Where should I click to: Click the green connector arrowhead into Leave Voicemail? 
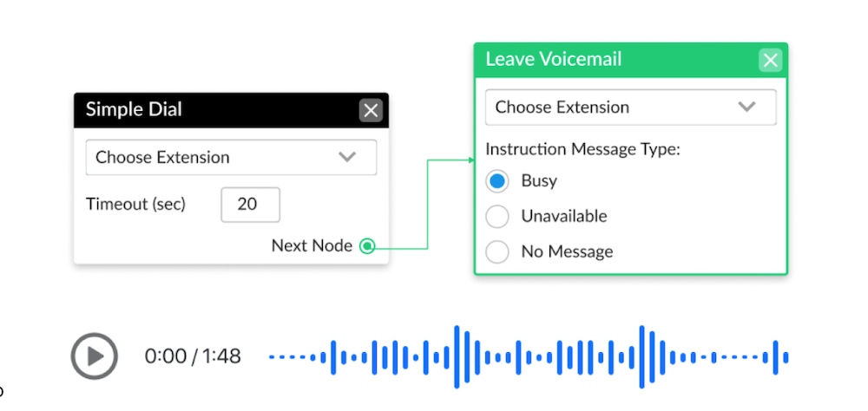coord(471,160)
